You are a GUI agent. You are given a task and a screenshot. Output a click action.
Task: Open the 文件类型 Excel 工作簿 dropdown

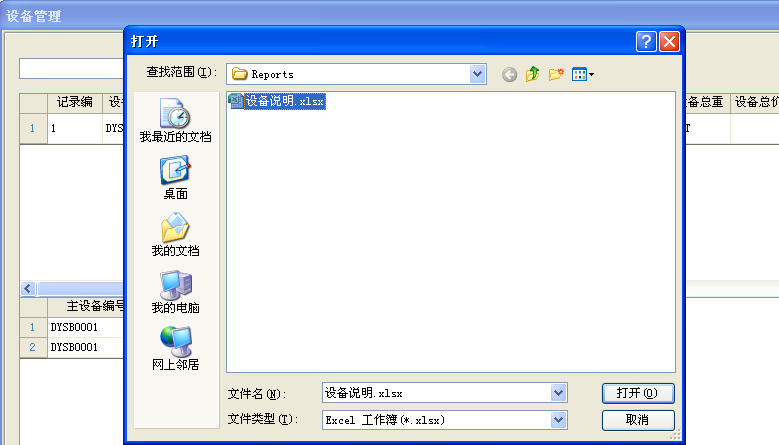(x=558, y=420)
